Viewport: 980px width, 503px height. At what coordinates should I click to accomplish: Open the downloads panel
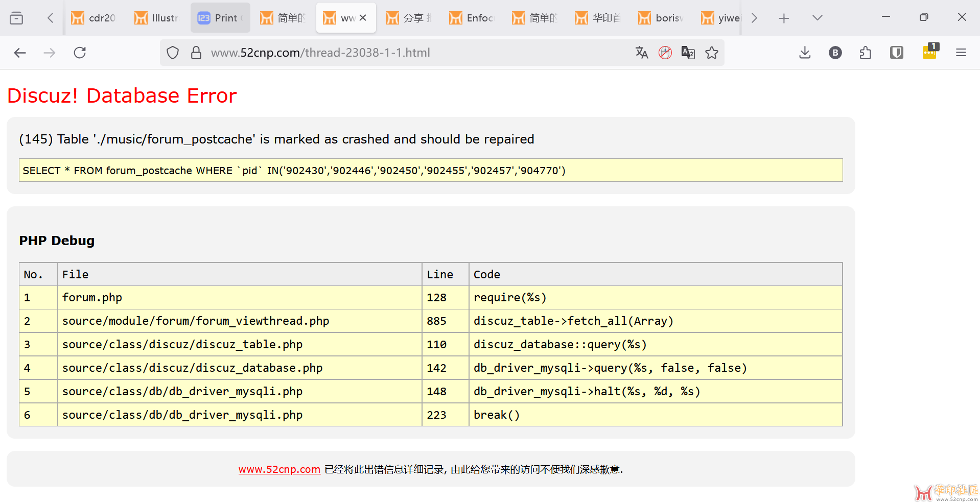coord(805,53)
